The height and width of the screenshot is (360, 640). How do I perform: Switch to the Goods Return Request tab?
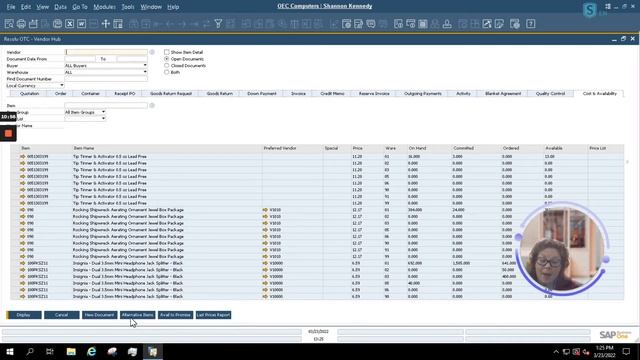171,93
